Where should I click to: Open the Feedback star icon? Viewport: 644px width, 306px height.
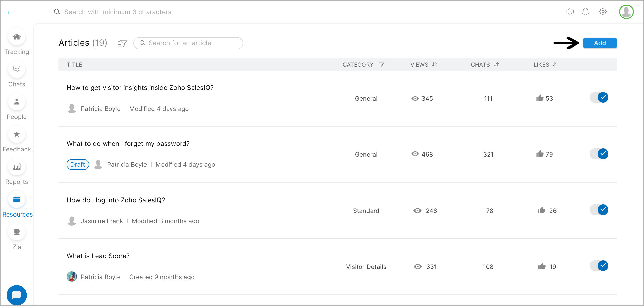pyautogui.click(x=17, y=134)
